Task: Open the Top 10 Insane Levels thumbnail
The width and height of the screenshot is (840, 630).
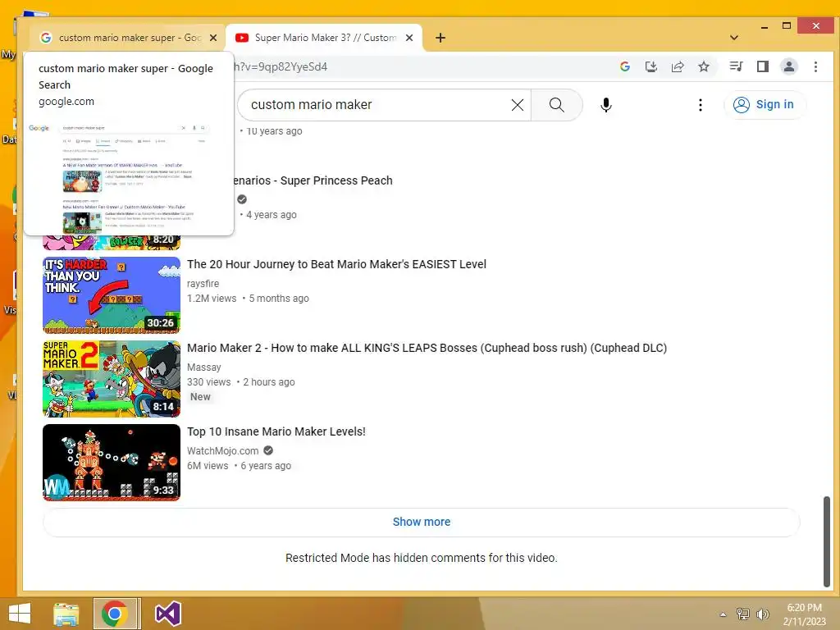Action: pos(112,463)
